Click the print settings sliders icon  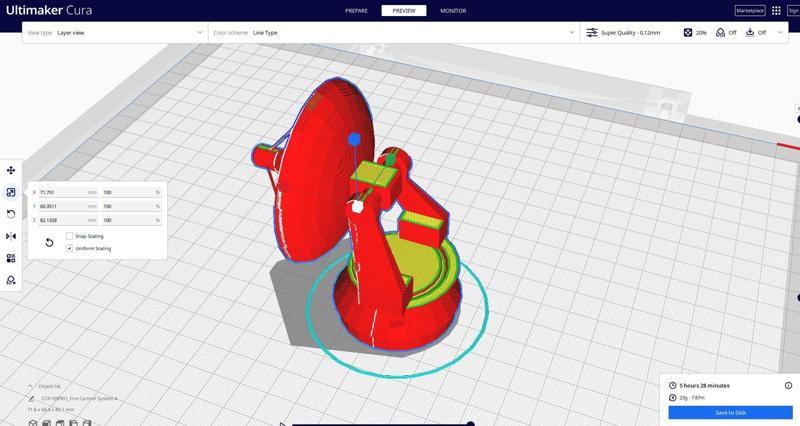[591, 33]
